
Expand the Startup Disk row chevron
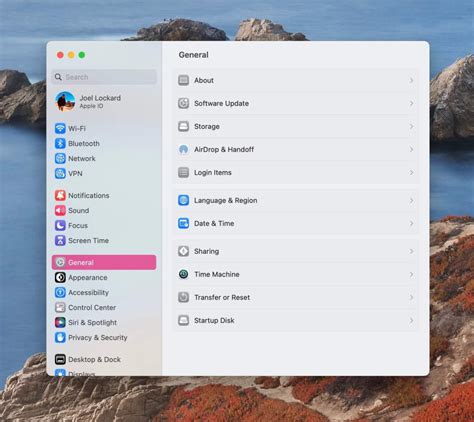click(x=411, y=320)
